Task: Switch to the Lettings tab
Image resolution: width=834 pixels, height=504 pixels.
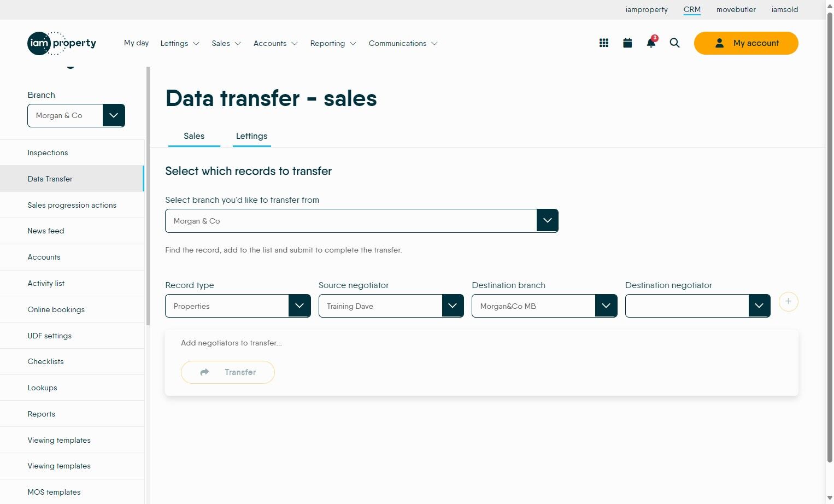Action: click(251, 136)
